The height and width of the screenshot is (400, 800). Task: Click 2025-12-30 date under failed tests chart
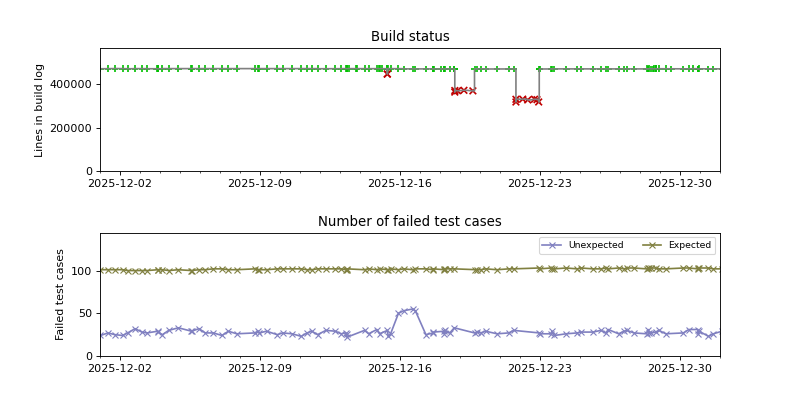point(680,368)
